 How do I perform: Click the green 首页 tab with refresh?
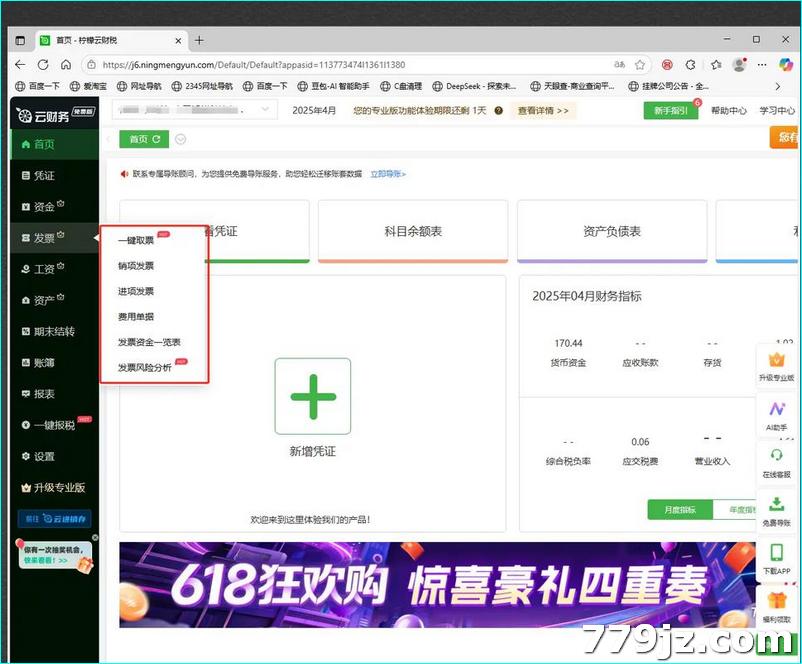(144, 139)
